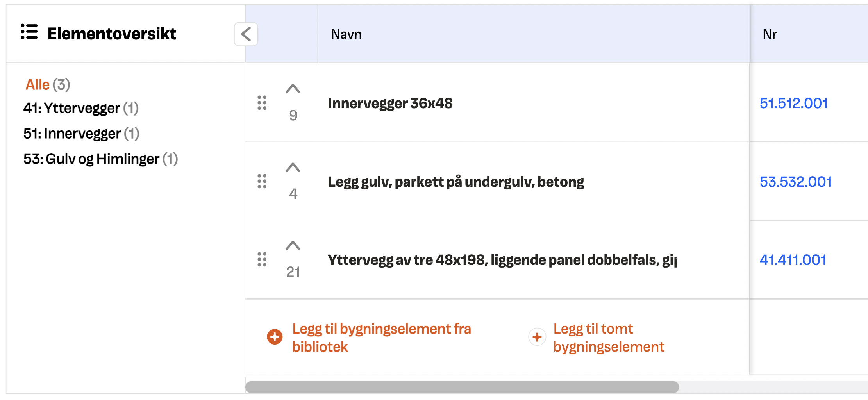This screenshot has height=400, width=868.
Task: Click orange plus icon for library element
Action: pyautogui.click(x=275, y=337)
